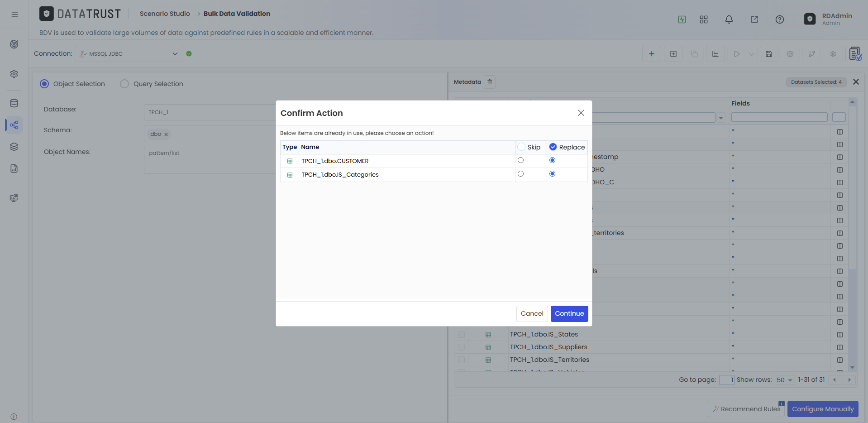Close the Metadata panel
868x423 pixels.
(856, 82)
